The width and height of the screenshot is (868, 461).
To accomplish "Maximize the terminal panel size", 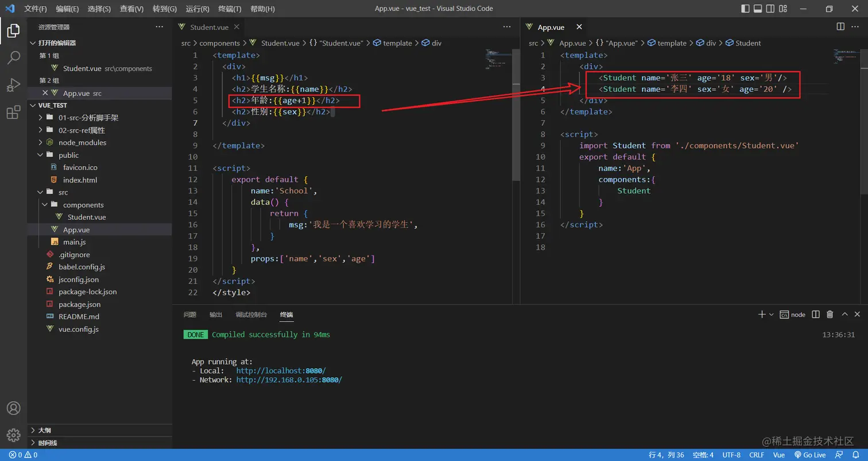I will click(844, 314).
